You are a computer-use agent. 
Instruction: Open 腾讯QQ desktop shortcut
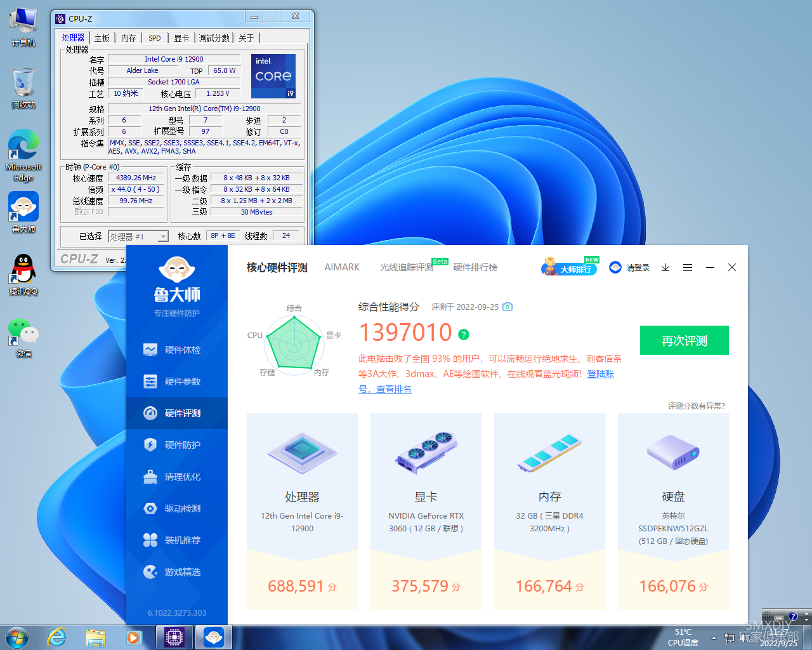[x=23, y=275]
